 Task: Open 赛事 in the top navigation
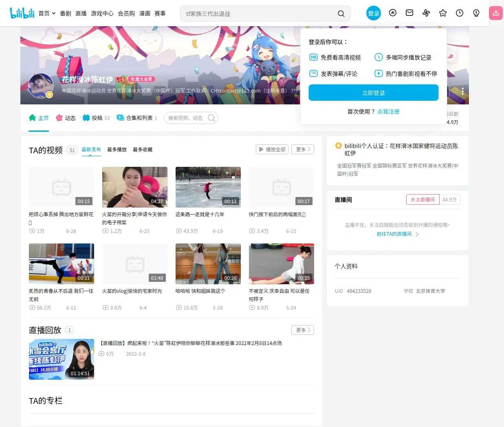[x=160, y=13]
